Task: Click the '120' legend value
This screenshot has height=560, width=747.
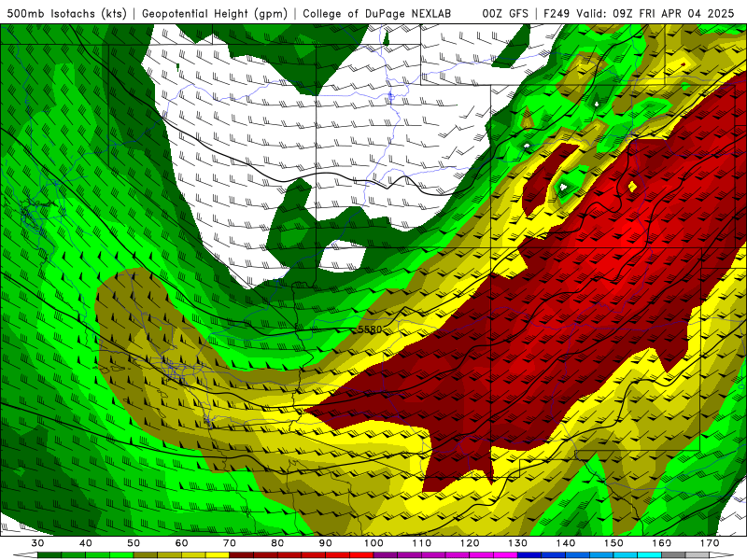Action: tap(470, 543)
